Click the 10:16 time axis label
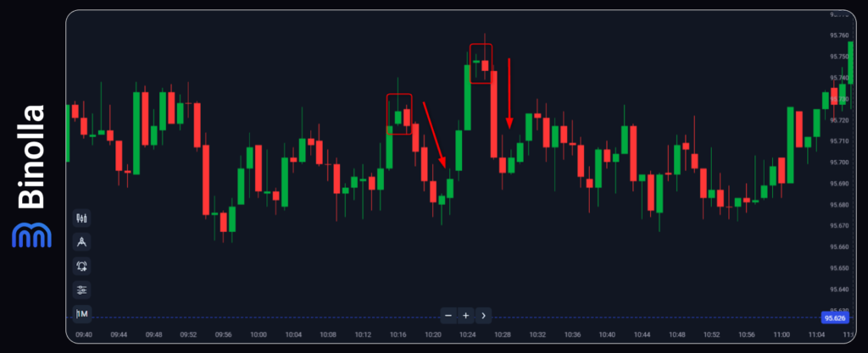The height and width of the screenshot is (353, 868). click(x=398, y=334)
